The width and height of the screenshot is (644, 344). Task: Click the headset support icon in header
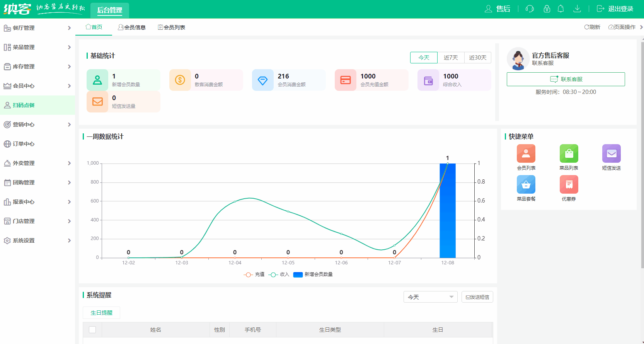530,9
